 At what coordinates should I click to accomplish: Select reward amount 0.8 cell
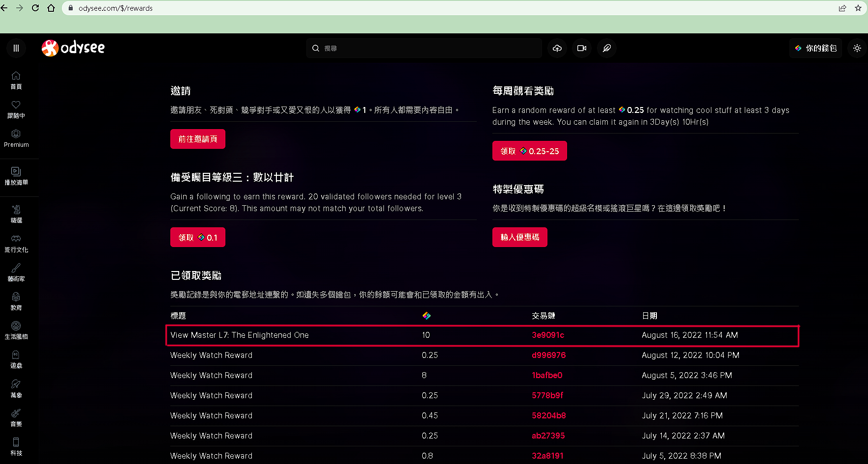click(x=427, y=456)
